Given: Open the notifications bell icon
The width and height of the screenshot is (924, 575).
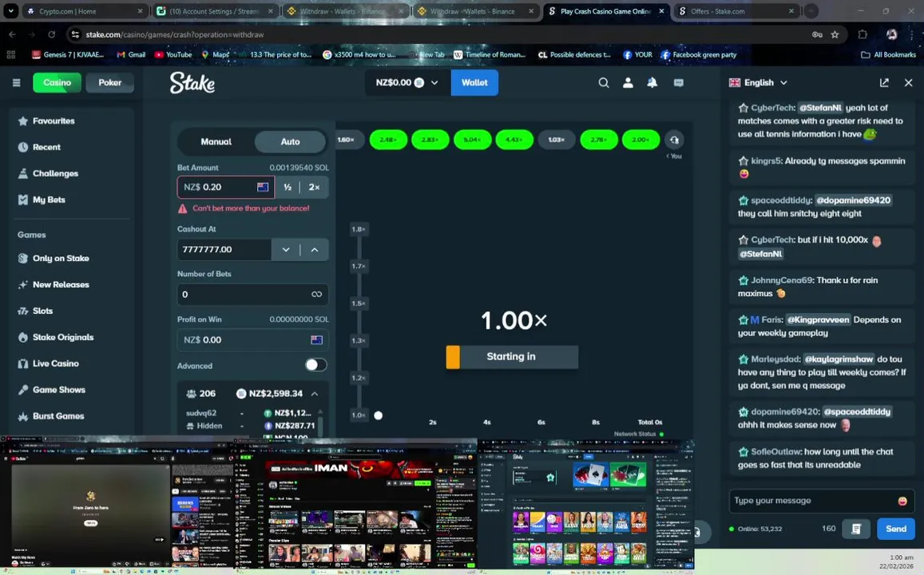Looking at the screenshot, I should (x=652, y=82).
